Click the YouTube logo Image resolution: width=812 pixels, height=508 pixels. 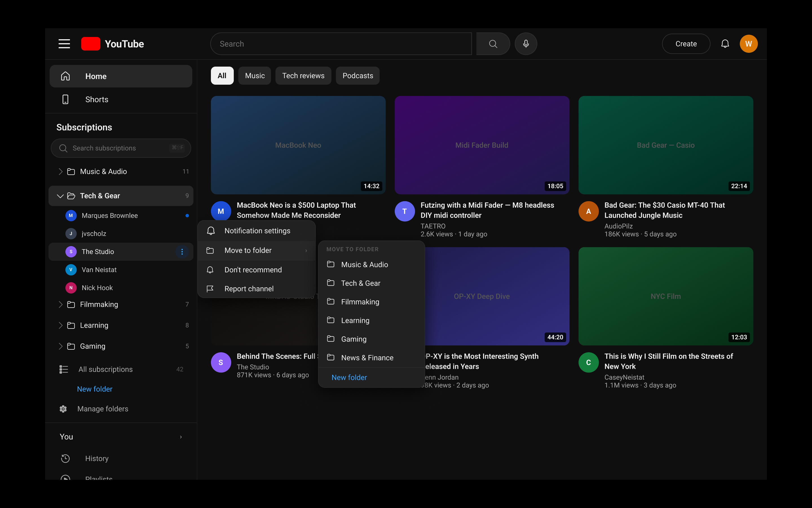click(x=112, y=44)
